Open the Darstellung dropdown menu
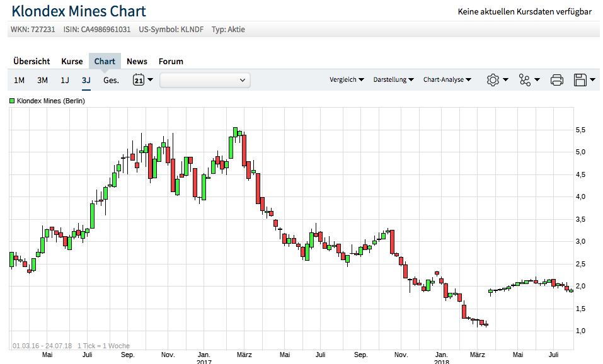This screenshot has width=603, height=364. point(393,80)
